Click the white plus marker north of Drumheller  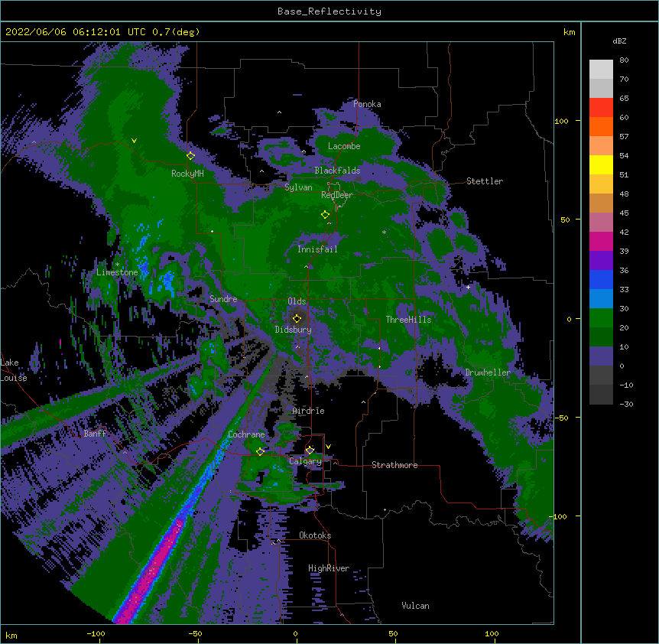(x=468, y=287)
